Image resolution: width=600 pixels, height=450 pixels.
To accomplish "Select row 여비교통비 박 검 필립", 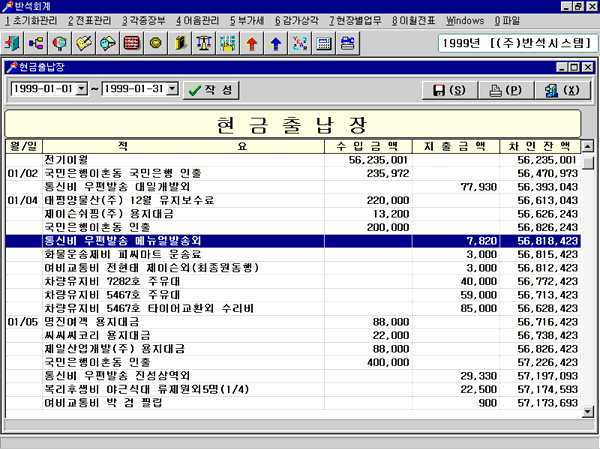I will pos(293,403).
